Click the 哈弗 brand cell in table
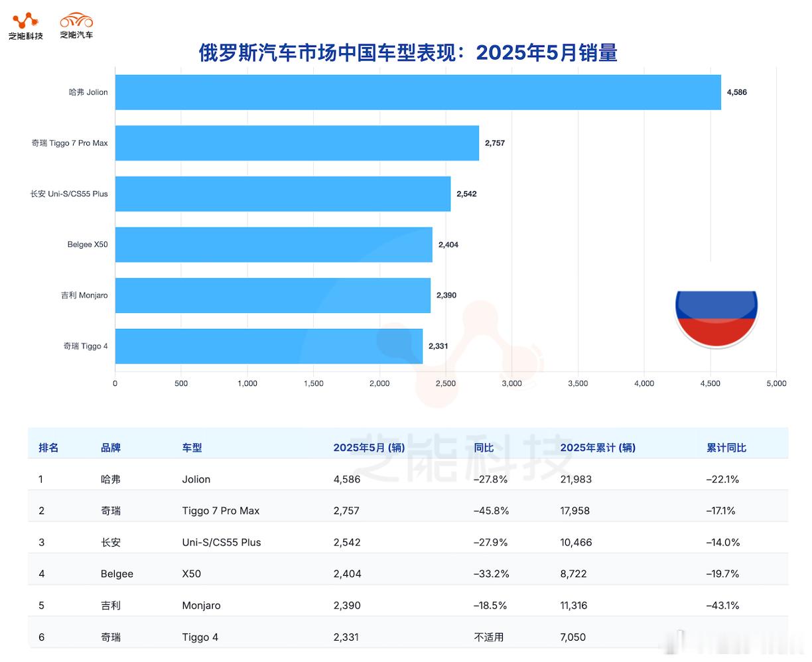This screenshot has height=662, width=812. tap(111, 479)
